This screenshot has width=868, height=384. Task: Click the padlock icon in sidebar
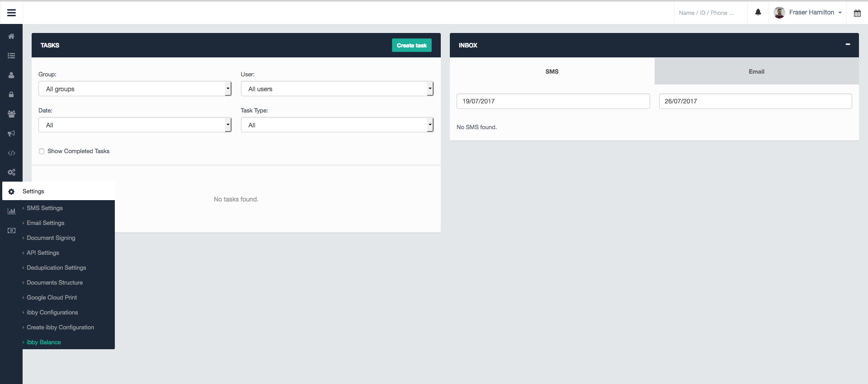(11, 94)
